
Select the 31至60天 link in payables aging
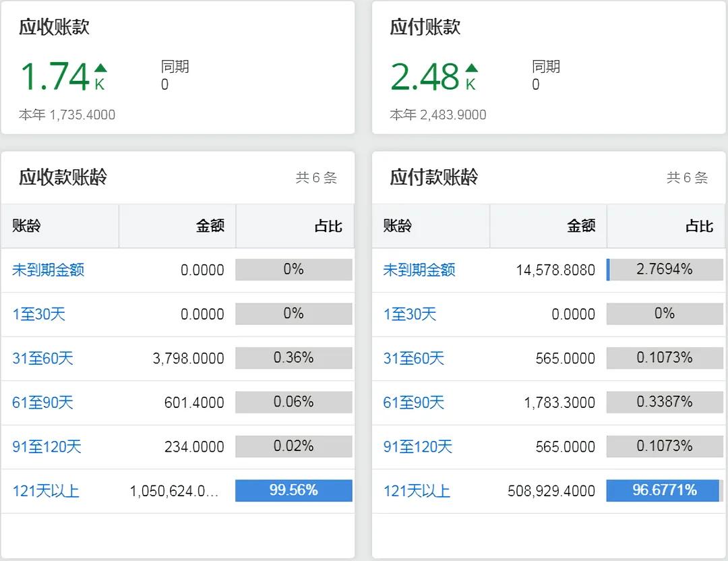(x=413, y=358)
